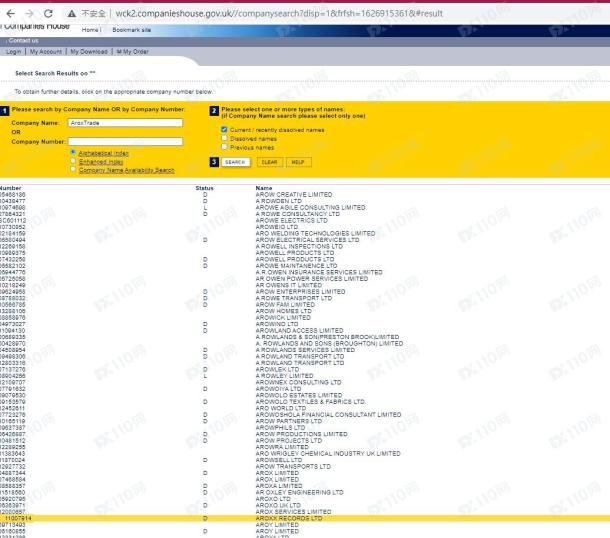
Task: Click the browser forward arrow
Action: (x=30, y=14)
